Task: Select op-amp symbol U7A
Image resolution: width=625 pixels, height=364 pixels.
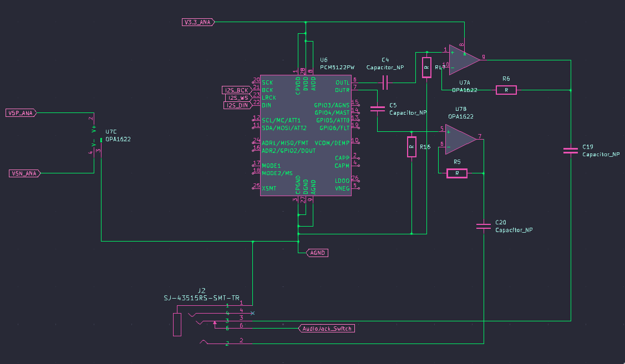Action: point(464,60)
